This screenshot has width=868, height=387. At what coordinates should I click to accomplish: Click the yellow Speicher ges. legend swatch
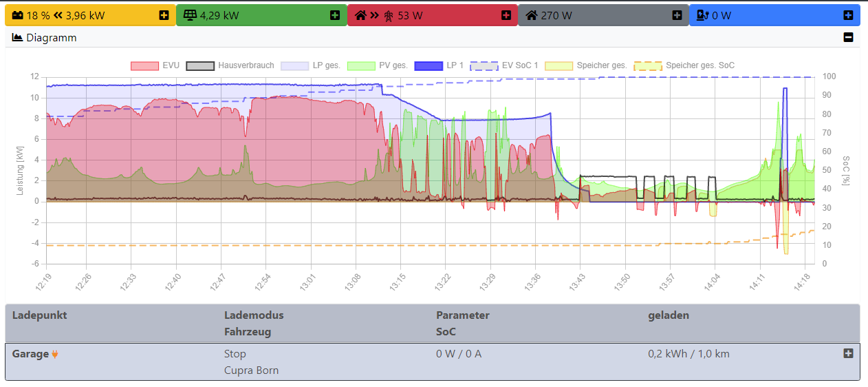click(x=558, y=65)
